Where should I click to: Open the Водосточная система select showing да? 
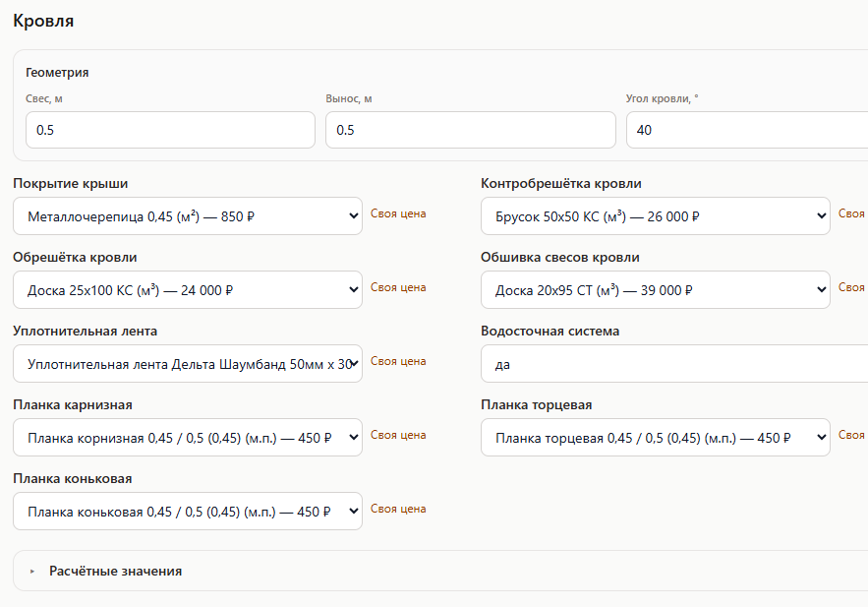674,364
